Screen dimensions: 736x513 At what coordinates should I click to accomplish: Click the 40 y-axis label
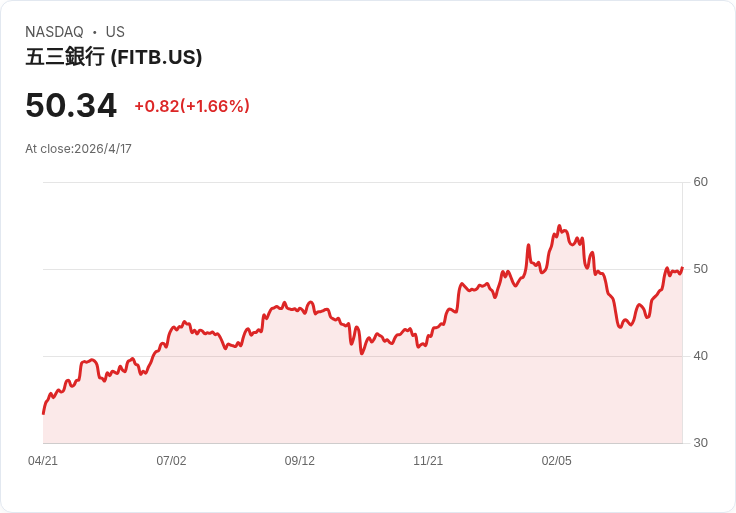point(701,356)
